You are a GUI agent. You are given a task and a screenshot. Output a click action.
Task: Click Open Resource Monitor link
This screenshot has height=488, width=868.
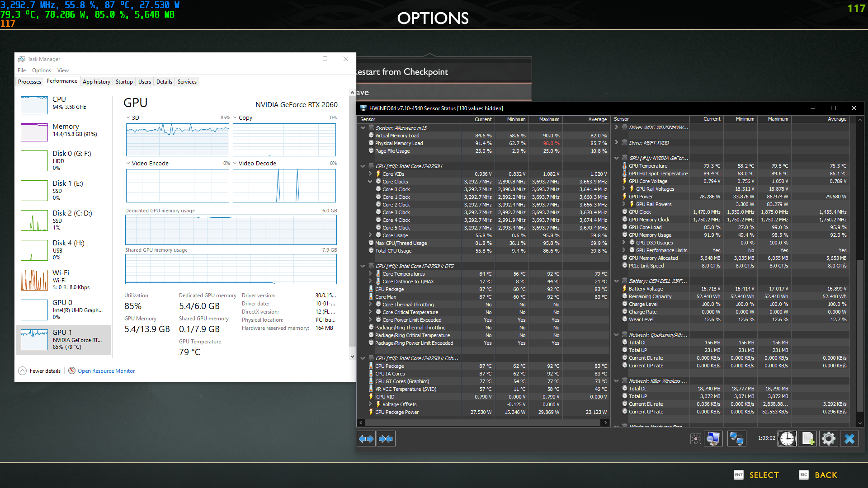click(x=106, y=371)
